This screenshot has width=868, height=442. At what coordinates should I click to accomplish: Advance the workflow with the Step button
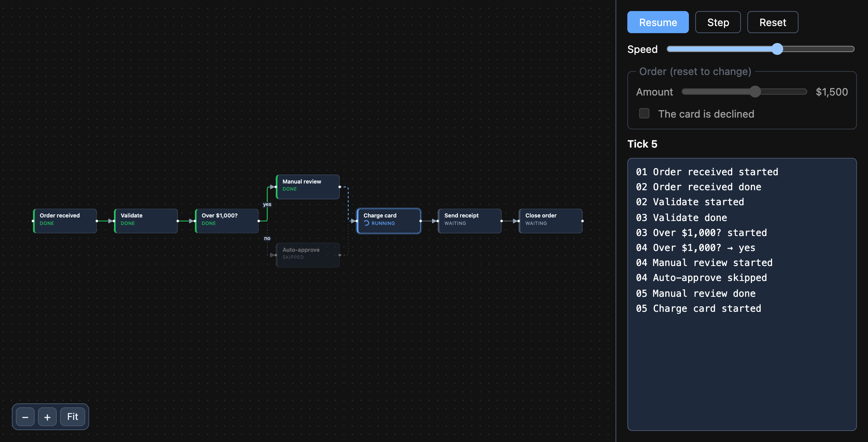point(718,22)
